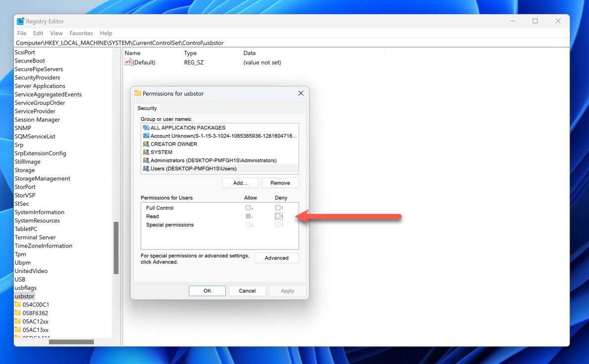Screen dimensions: 589x364
Task: Click the Account Unknown entry icon
Action: click(x=146, y=136)
